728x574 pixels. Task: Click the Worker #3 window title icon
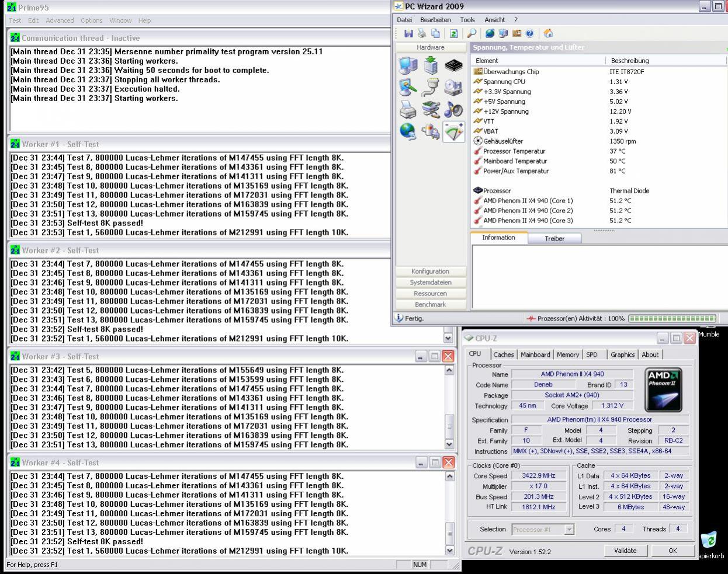pos(15,356)
